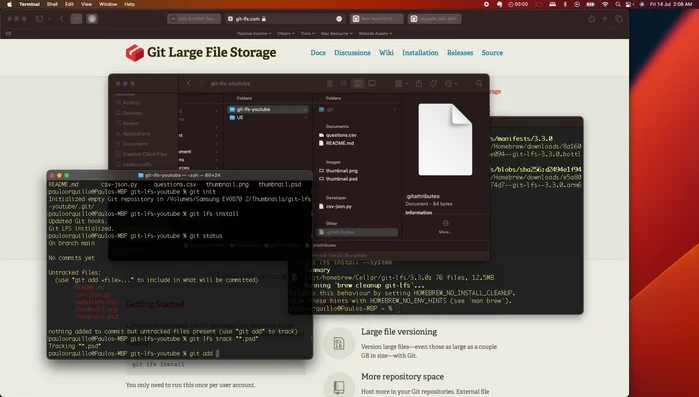Viewport: 699px width, 397px height.
Task: Click the Git LFS red box logo
Action: tap(135, 53)
